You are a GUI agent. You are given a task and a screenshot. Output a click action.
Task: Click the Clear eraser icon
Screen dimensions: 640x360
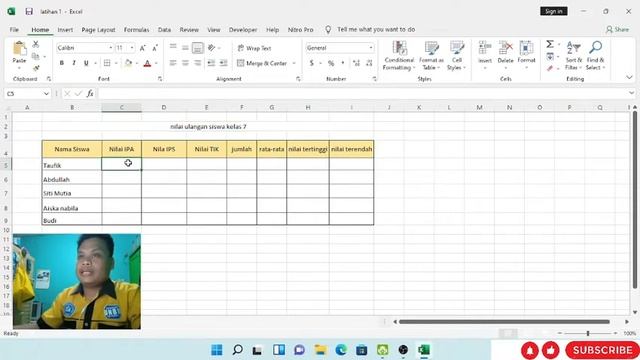(x=550, y=68)
